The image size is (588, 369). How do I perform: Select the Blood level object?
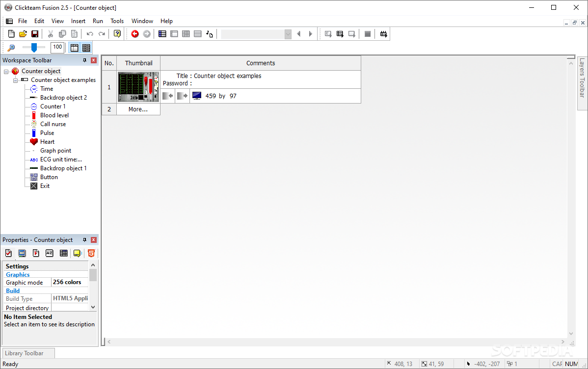[54, 115]
